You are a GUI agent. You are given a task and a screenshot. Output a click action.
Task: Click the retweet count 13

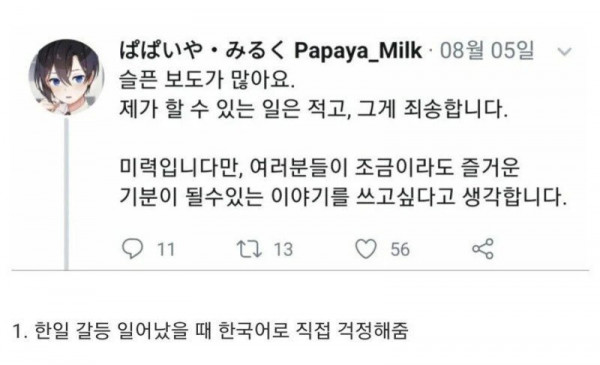(x=283, y=249)
